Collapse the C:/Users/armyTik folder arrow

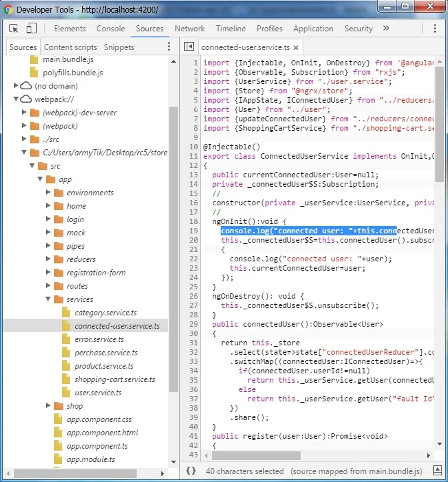[x=24, y=153]
